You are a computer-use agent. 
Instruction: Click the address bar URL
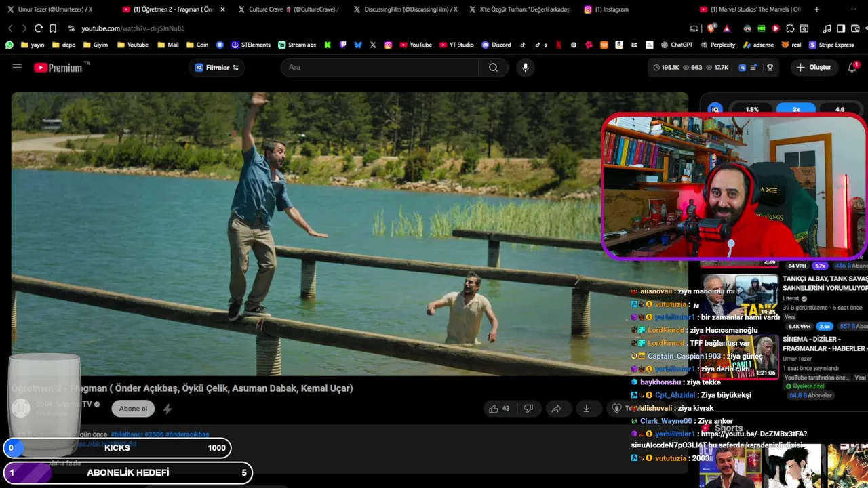pyautogui.click(x=133, y=28)
